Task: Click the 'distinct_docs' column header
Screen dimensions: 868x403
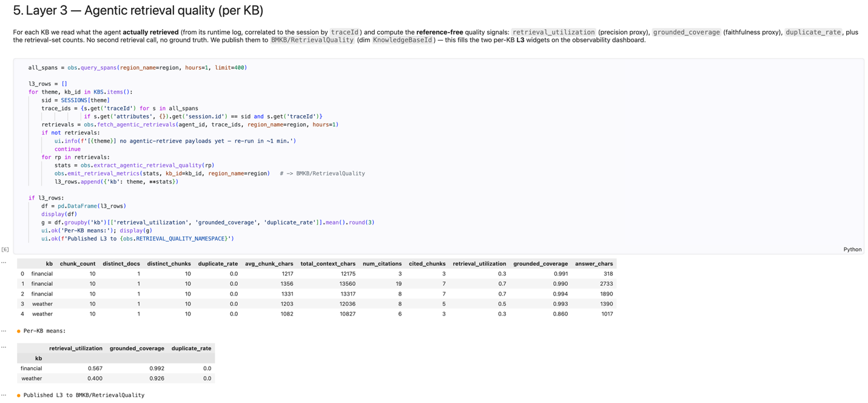Action: (121, 263)
